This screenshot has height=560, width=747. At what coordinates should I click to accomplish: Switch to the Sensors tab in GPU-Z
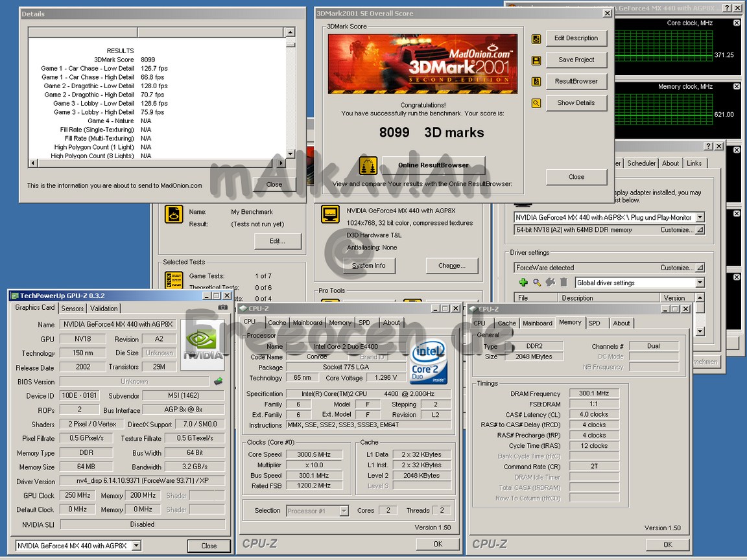coord(73,309)
